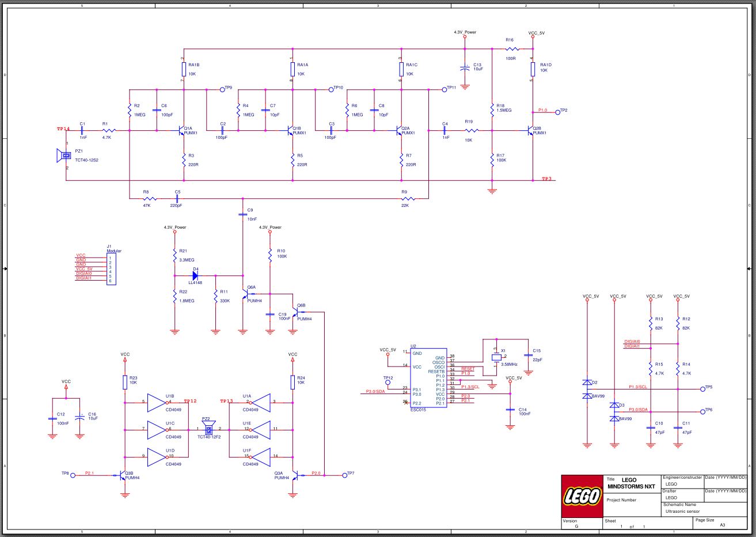Click the U1B CD4049 inverter symbol
Screen dimensions: 756x537
coord(157,402)
